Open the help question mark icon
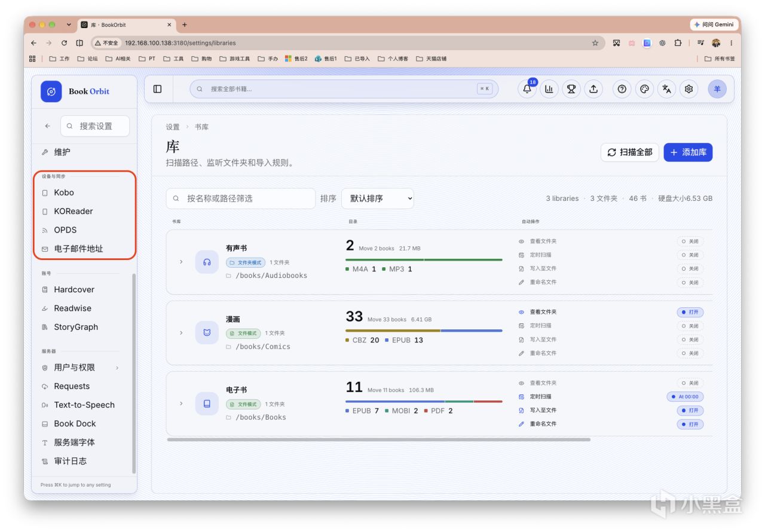Image resolution: width=765 pixels, height=532 pixels. pyautogui.click(x=622, y=89)
